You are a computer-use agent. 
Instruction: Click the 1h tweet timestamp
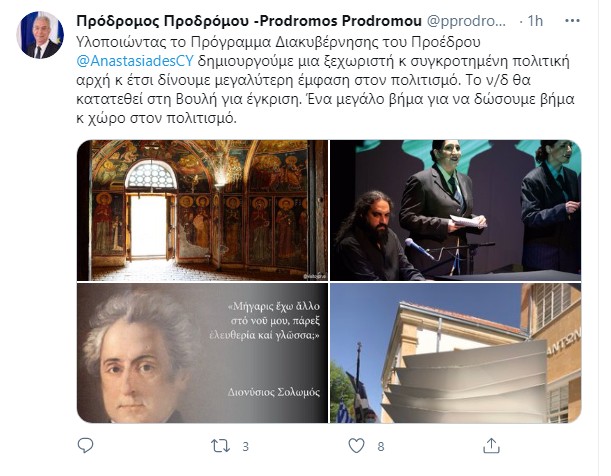click(x=535, y=21)
